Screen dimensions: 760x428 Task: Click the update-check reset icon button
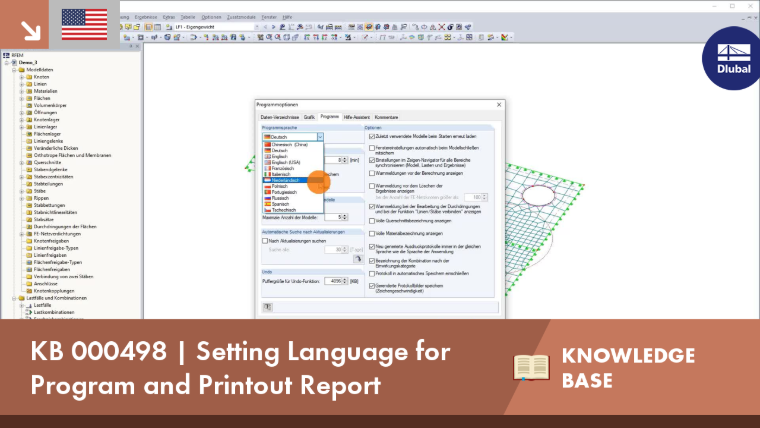(358, 259)
